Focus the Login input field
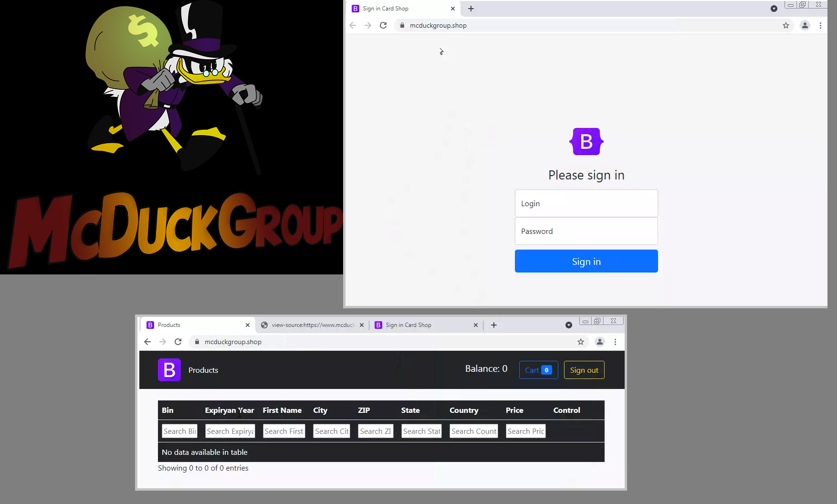837x504 pixels. pos(586,203)
